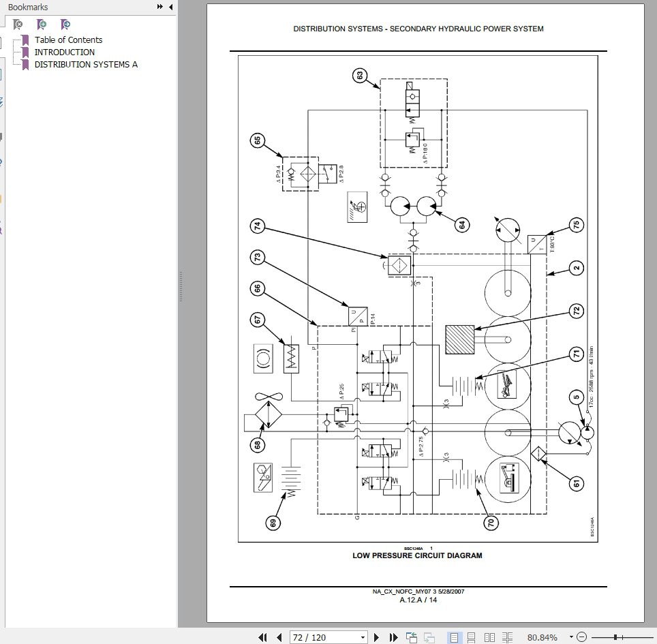This screenshot has width=657, height=644.
Task: Click the go-to bookmark arrow icon
Action: click(65, 25)
